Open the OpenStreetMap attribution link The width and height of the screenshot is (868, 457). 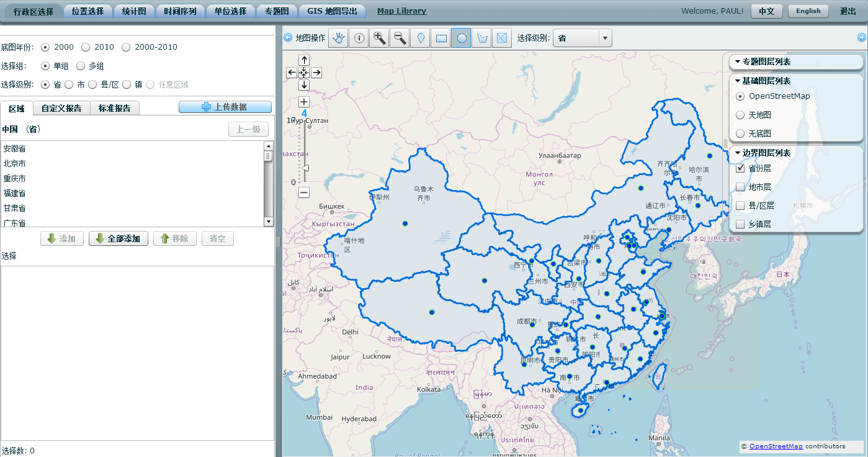[776, 446]
